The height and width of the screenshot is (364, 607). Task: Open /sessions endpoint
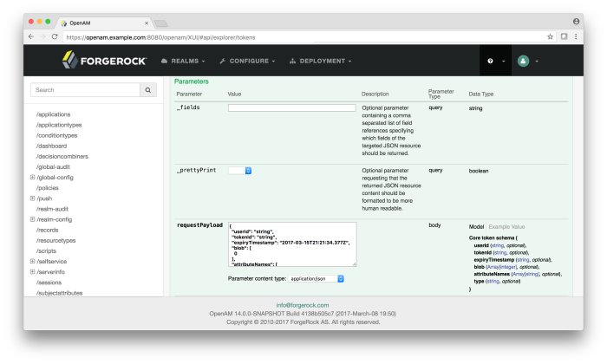(x=49, y=283)
